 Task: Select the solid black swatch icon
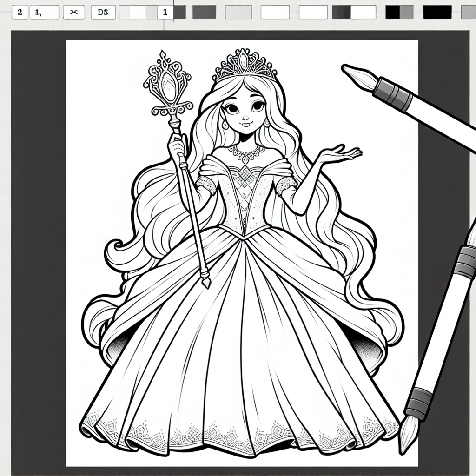437,12
